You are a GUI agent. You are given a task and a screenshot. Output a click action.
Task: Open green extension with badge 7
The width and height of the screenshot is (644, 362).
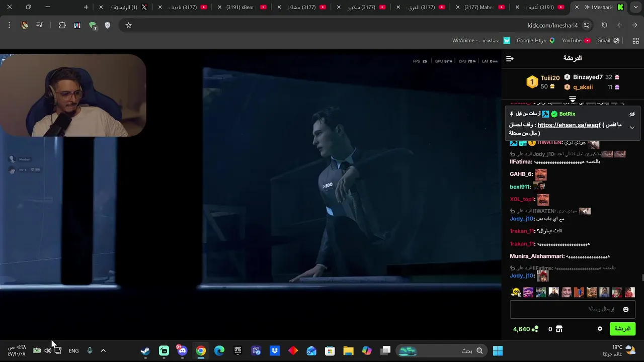coord(93,26)
